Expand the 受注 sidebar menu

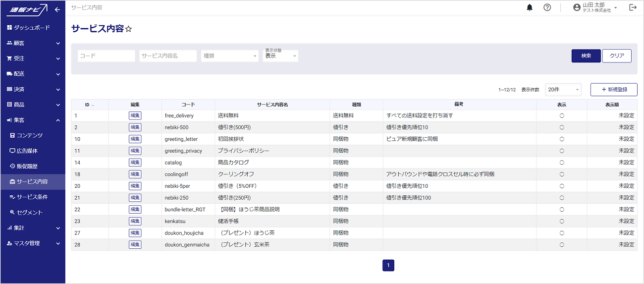33,58
